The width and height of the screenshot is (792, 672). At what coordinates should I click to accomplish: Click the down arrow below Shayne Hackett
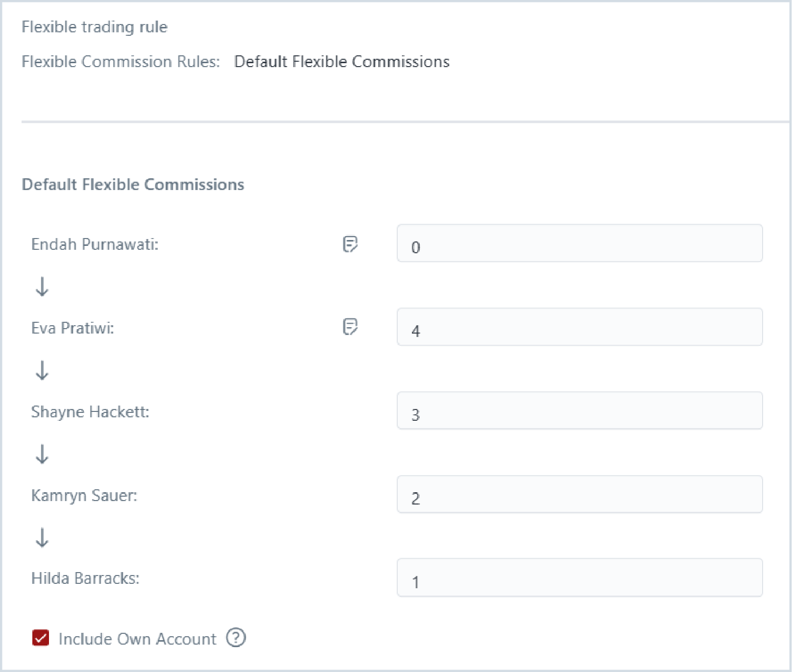42,454
